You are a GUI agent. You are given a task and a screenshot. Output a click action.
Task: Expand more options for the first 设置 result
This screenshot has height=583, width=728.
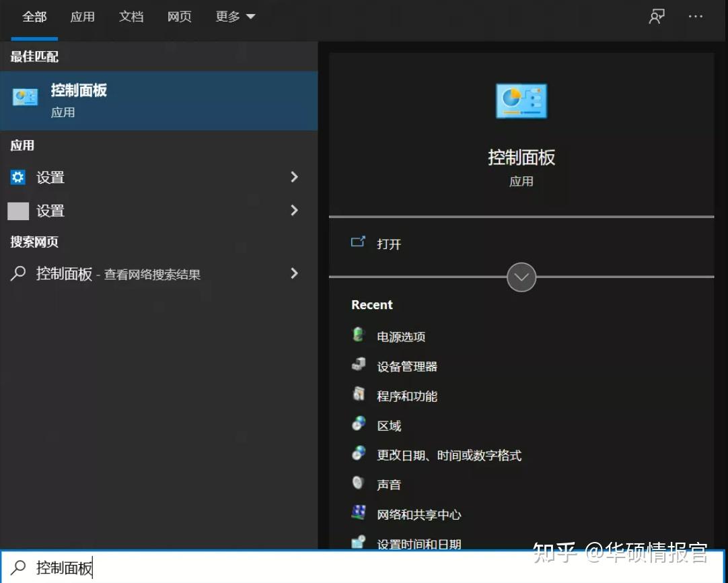pos(294,177)
